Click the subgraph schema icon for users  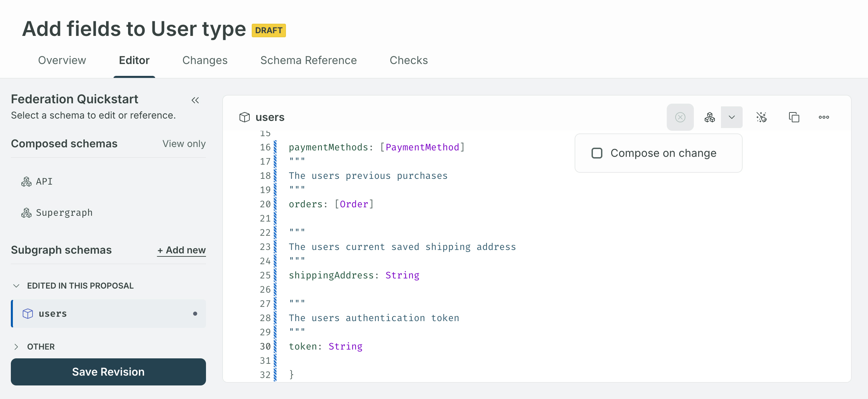coord(28,313)
